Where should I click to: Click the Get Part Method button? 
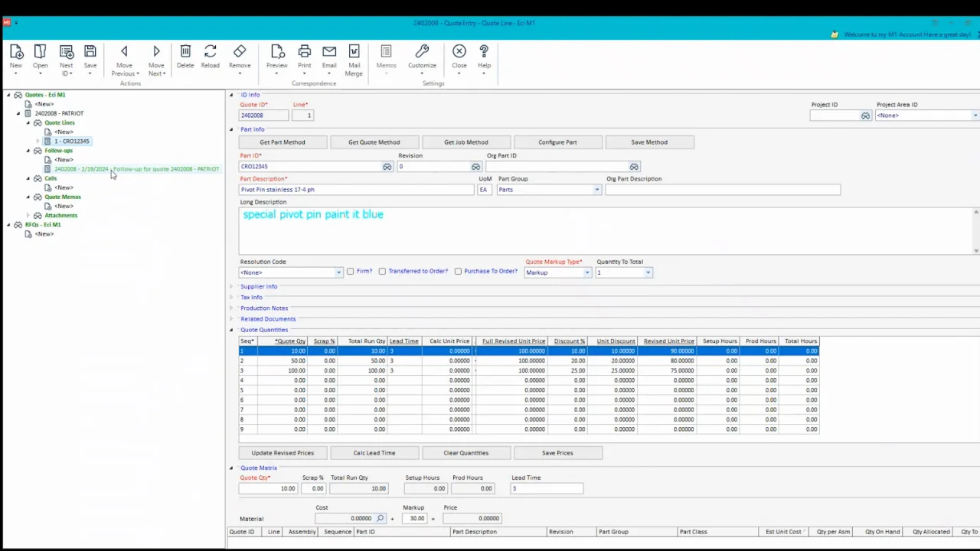pyautogui.click(x=282, y=142)
